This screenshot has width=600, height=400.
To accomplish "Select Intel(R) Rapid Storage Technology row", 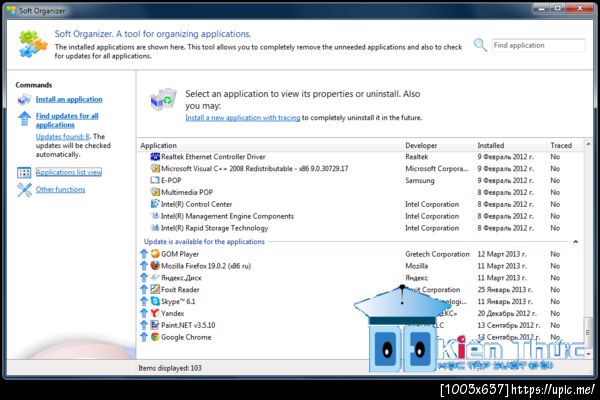I will point(360,228).
